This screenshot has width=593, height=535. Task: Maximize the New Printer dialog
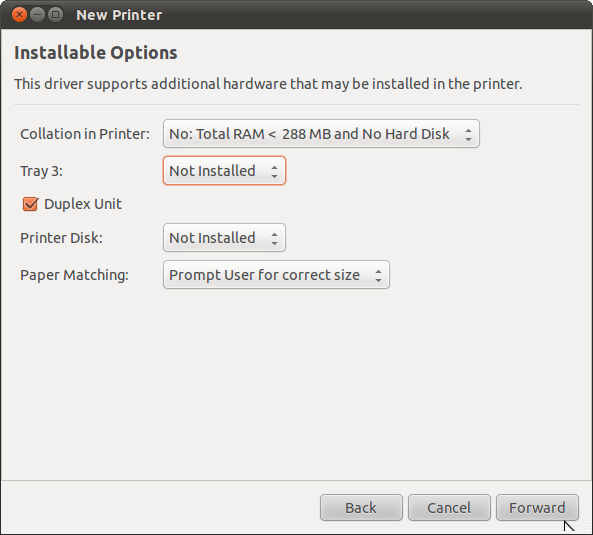55,15
